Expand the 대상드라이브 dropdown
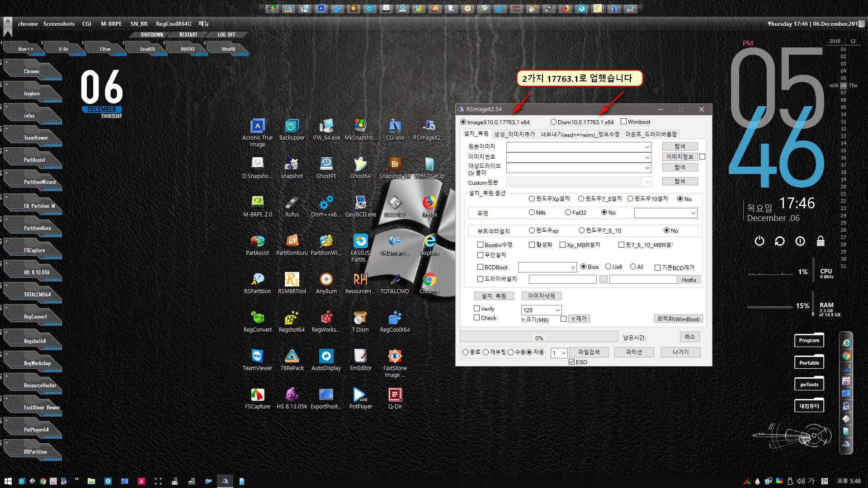 tap(647, 168)
